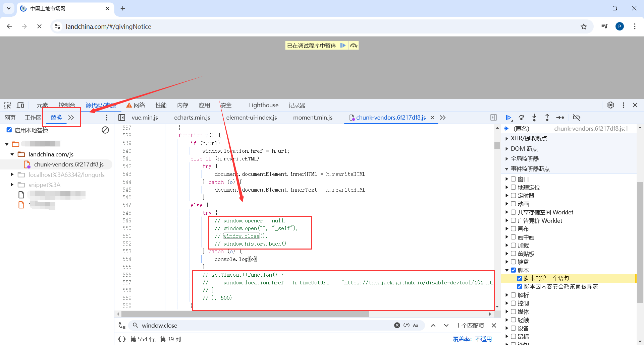Viewport: 644px width, 345px height.
Task: Check the 动画 breakpoint checkbox
Action: 513,204
